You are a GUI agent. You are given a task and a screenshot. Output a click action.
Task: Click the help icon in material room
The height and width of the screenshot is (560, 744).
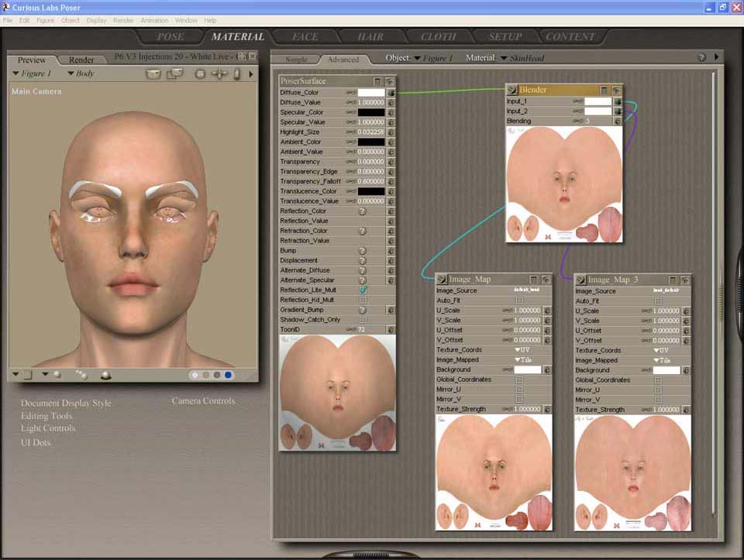point(701,58)
